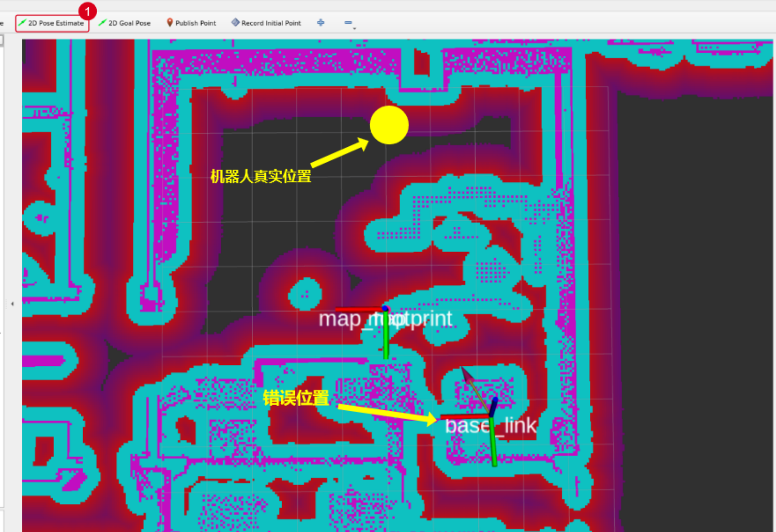
Task: Select the 2D Pose Estimate tool
Action: (x=52, y=23)
